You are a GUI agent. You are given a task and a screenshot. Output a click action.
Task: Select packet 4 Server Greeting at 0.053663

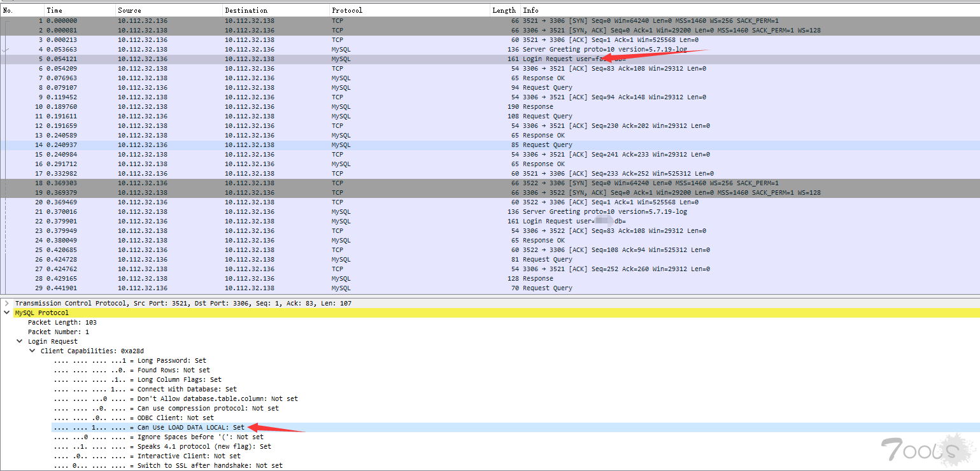click(x=490, y=49)
